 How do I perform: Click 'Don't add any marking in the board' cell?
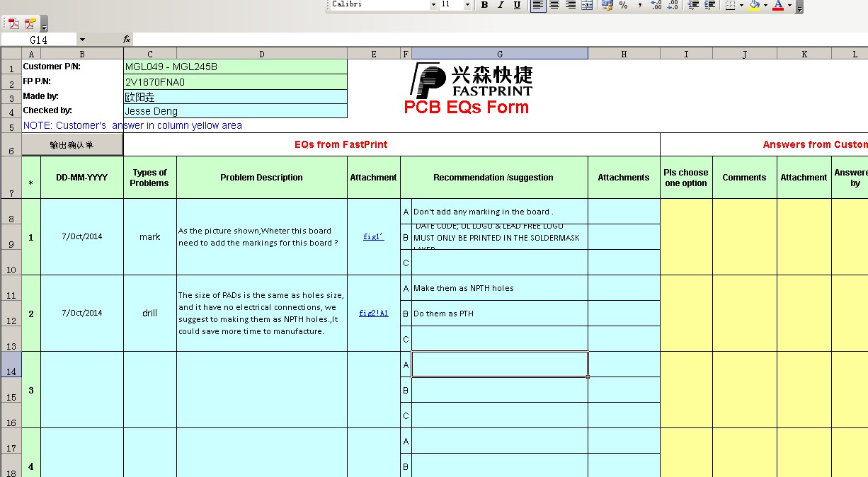[x=500, y=212]
